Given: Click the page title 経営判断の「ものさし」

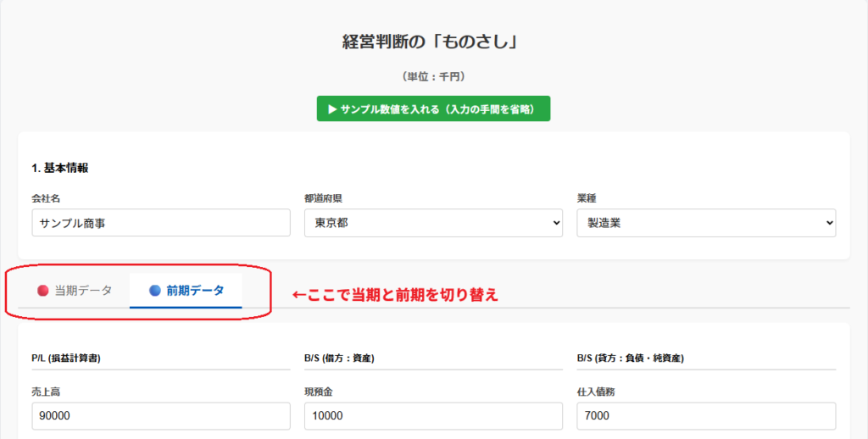Looking at the screenshot, I should (433, 42).
